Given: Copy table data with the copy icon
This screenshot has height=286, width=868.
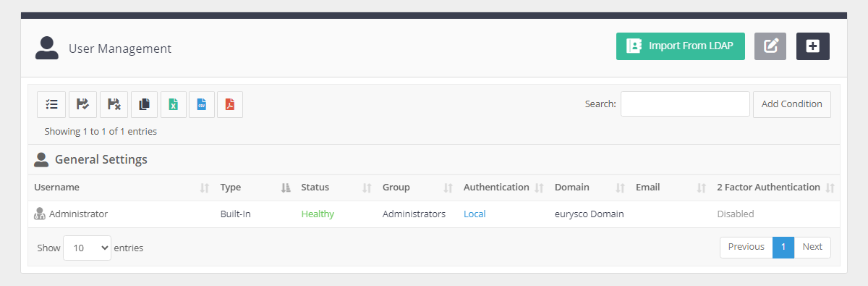Looking at the screenshot, I should [144, 104].
